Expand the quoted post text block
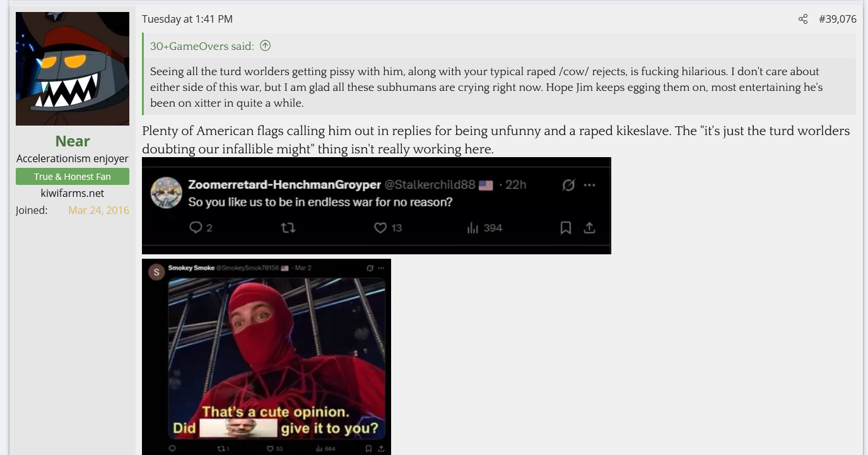 coord(500,87)
